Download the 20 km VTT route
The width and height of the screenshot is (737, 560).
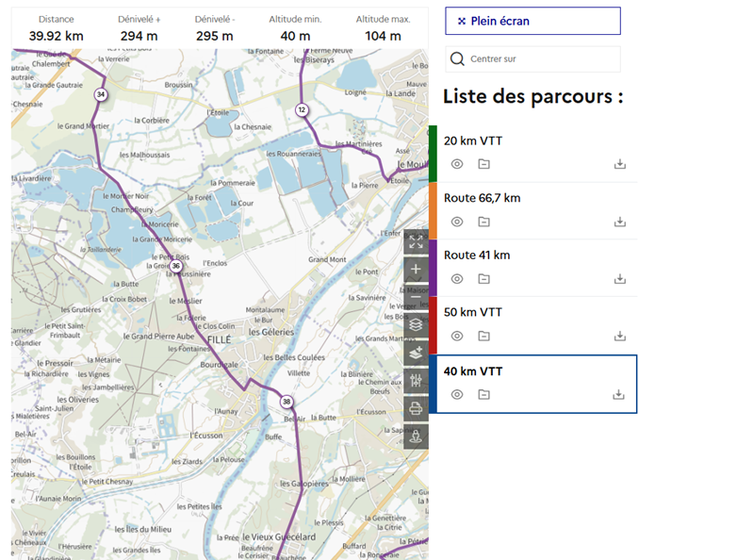click(619, 164)
